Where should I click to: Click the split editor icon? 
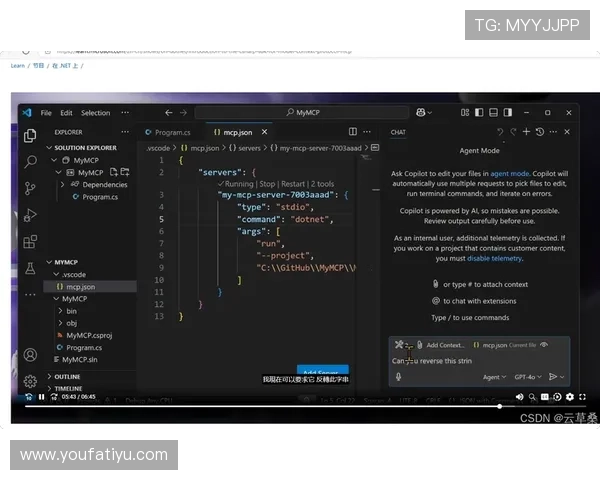353,132
